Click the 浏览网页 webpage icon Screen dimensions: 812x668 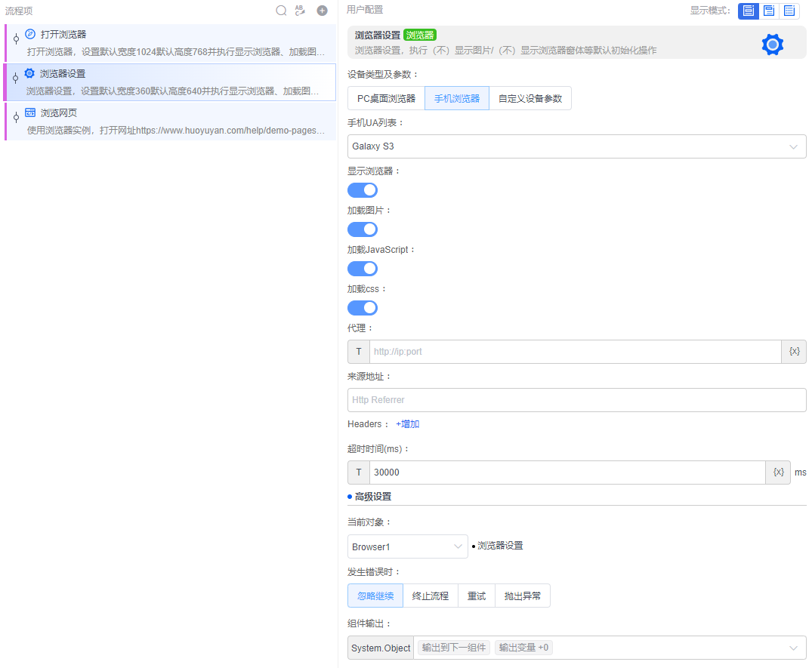pos(29,112)
